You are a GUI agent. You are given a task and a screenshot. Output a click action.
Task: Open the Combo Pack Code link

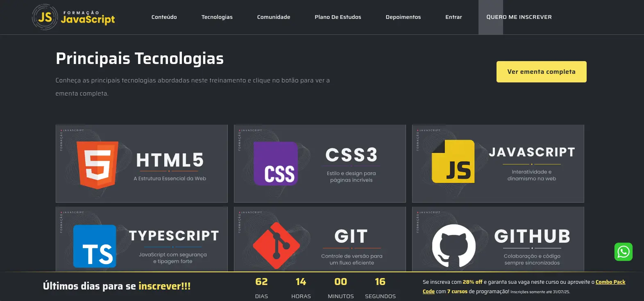pyautogui.click(x=524, y=287)
